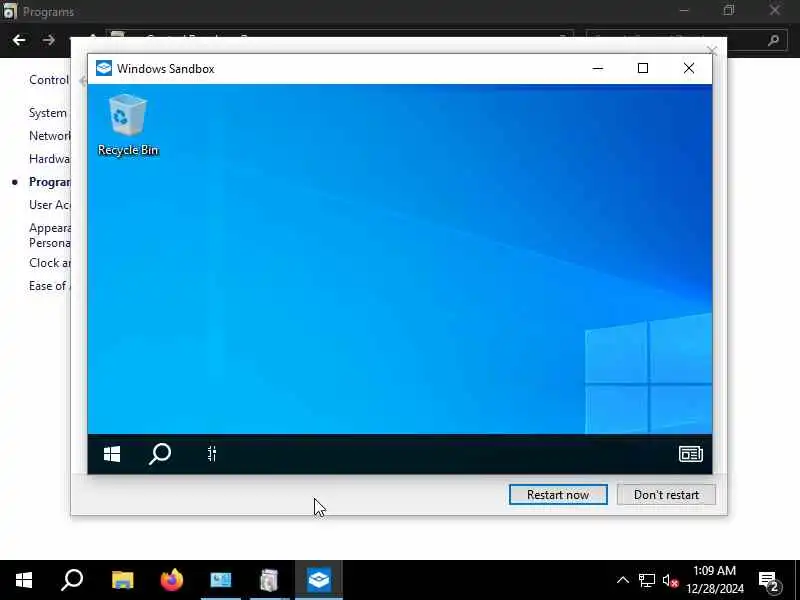Minimize the Programs window
This screenshot has width=800, height=600.
[x=684, y=10]
